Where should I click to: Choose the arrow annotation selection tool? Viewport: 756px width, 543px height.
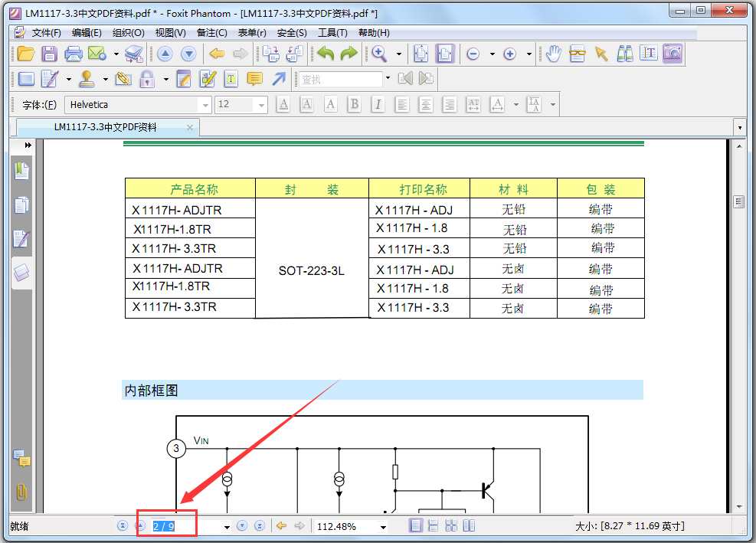pos(601,54)
